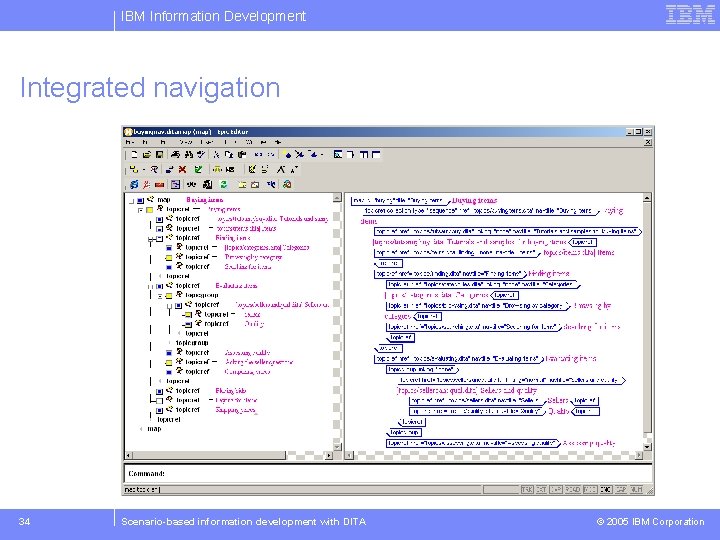
Task: Click the Paste clipboard toolbar icon
Action: point(242,155)
